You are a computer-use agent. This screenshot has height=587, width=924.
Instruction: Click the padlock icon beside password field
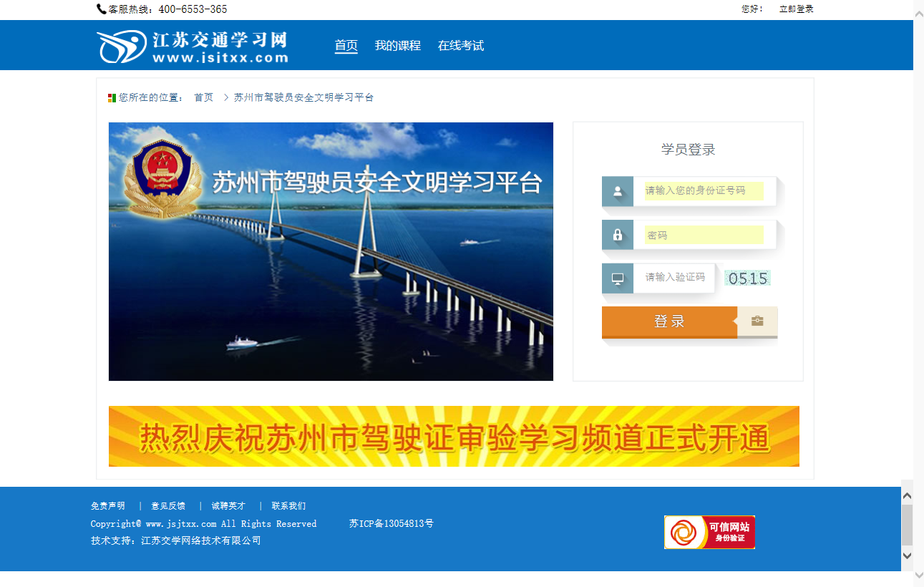click(x=617, y=235)
